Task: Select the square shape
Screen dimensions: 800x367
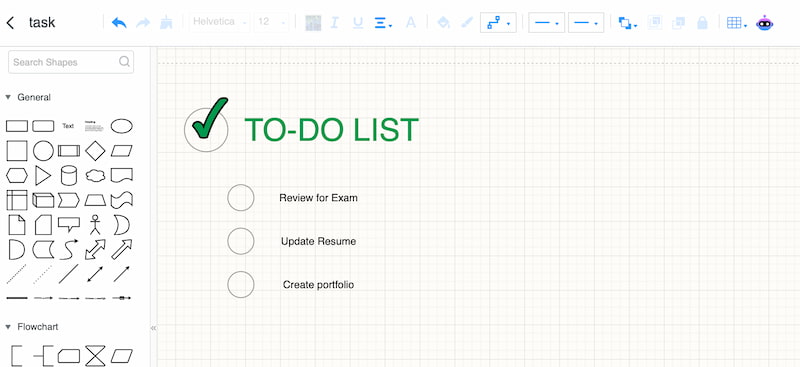Action: coord(17,151)
